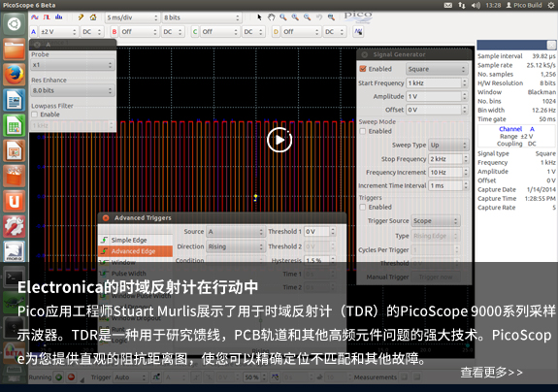Select Window trigger type
Image resolution: width=558 pixels, height=392 pixels.
pos(136,263)
